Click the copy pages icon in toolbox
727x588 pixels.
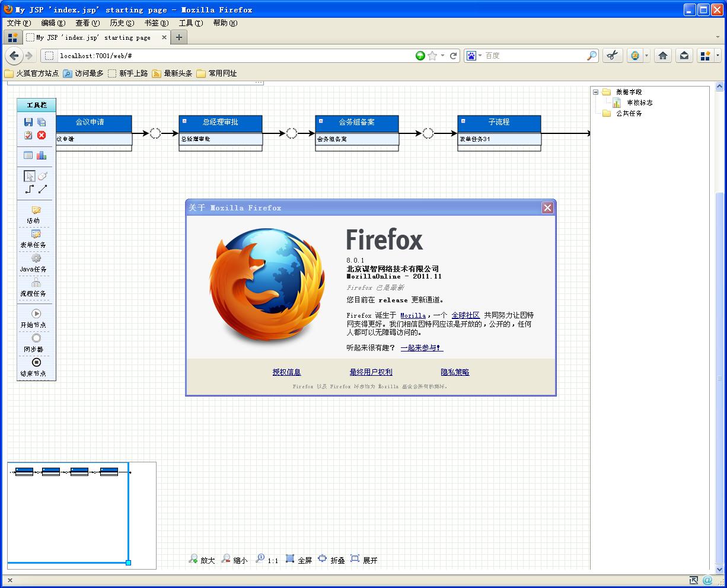(42, 122)
